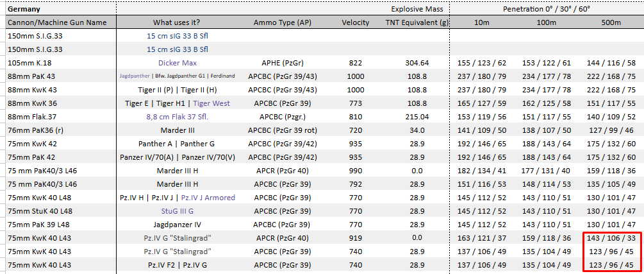Click the Velocity column header
This screenshot has width=644, height=274.
coord(355,22)
